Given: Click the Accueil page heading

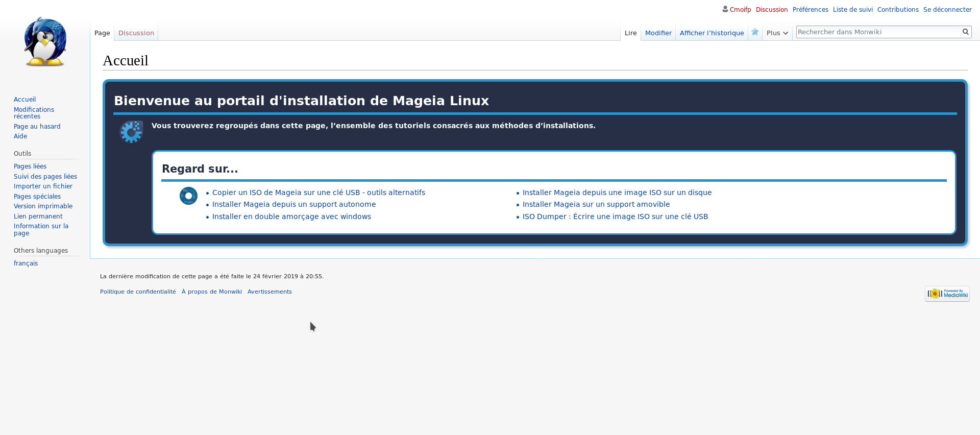Looking at the screenshot, I should (126, 60).
